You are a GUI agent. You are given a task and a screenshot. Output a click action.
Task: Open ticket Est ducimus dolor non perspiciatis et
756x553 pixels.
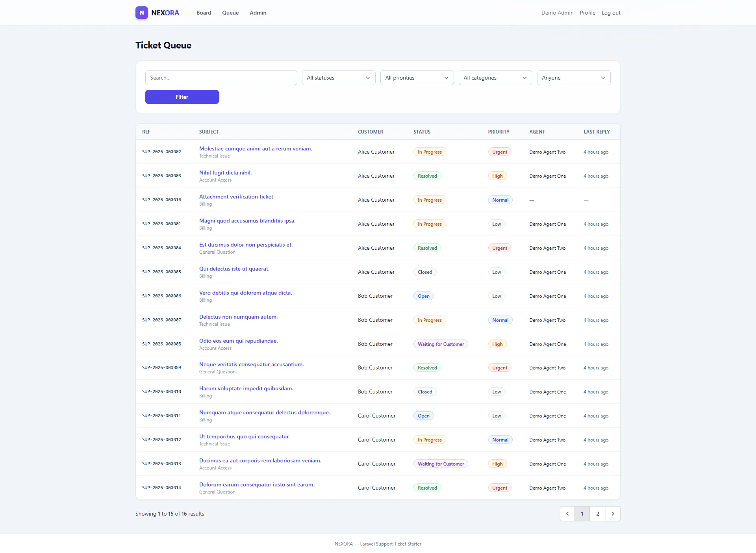click(x=246, y=245)
